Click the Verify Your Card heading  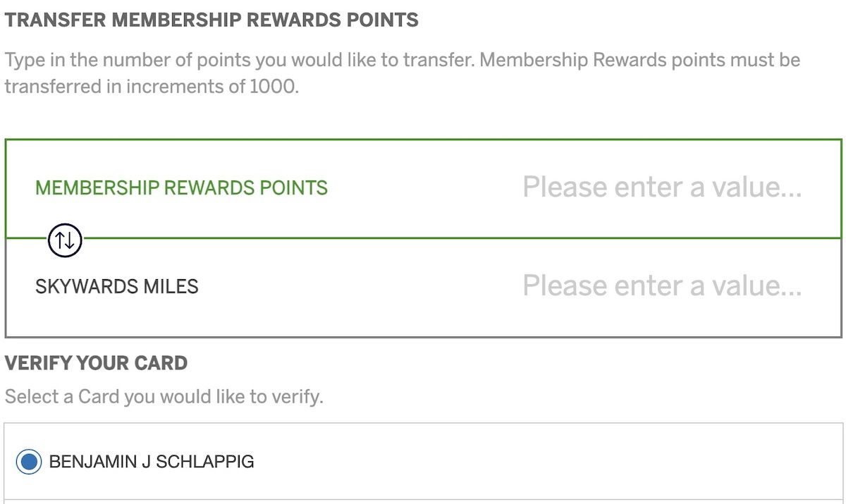pos(96,363)
